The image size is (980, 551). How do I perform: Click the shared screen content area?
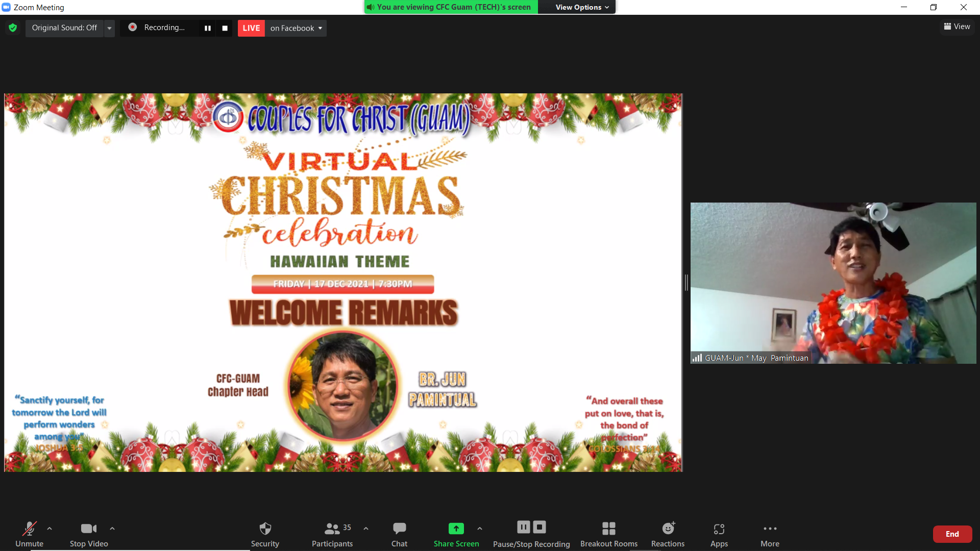[343, 282]
